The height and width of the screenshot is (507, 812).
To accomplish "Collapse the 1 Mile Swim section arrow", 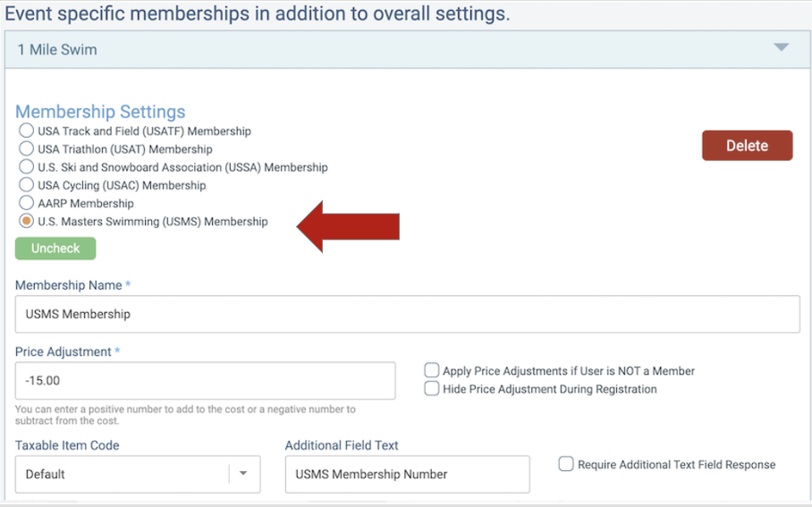I will coord(781,47).
